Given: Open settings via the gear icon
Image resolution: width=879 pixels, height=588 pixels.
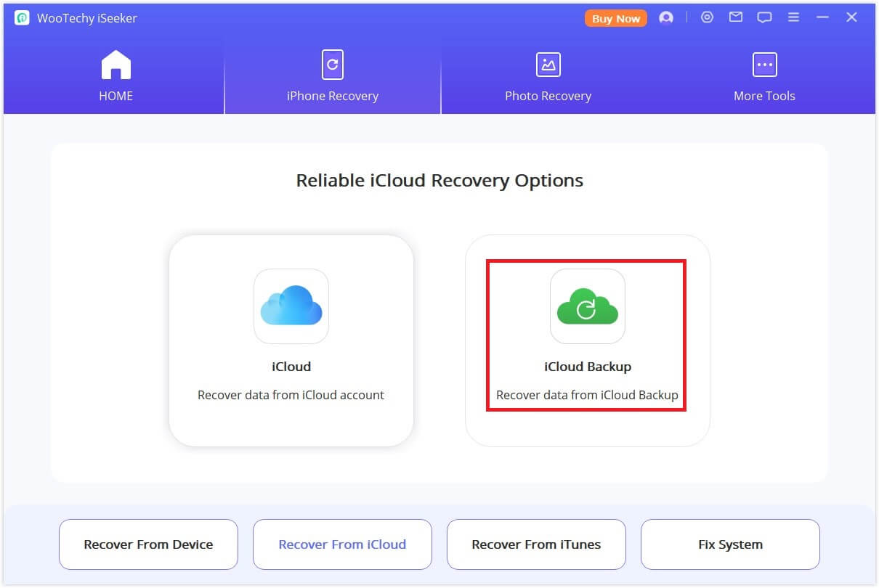Looking at the screenshot, I should pyautogui.click(x=707, y=17).
